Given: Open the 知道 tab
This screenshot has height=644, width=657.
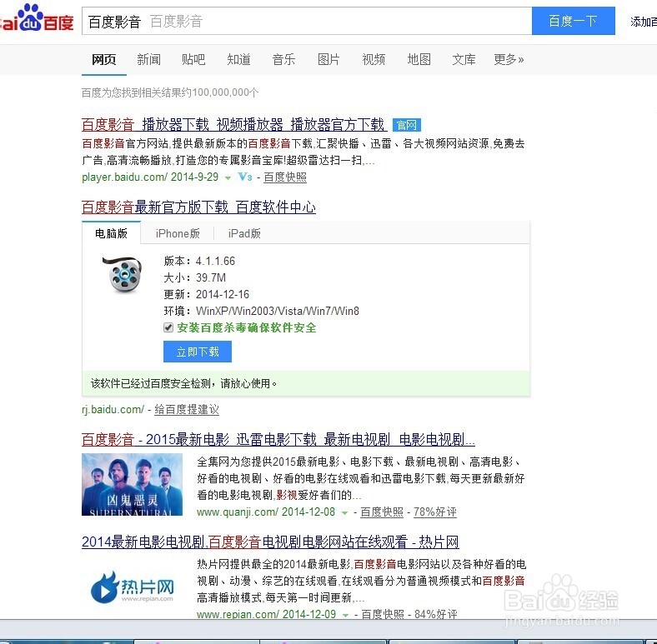Looking at the screenshot, I should (x=238, y=59).
